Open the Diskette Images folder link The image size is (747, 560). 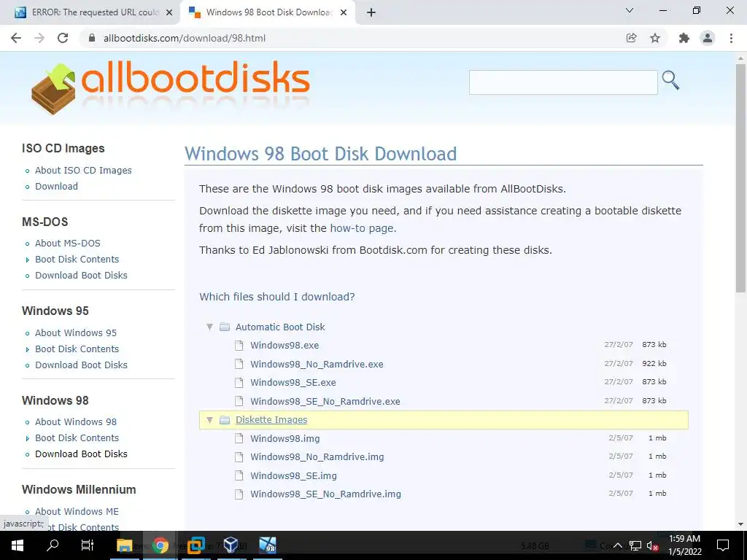tap(271, 420)
